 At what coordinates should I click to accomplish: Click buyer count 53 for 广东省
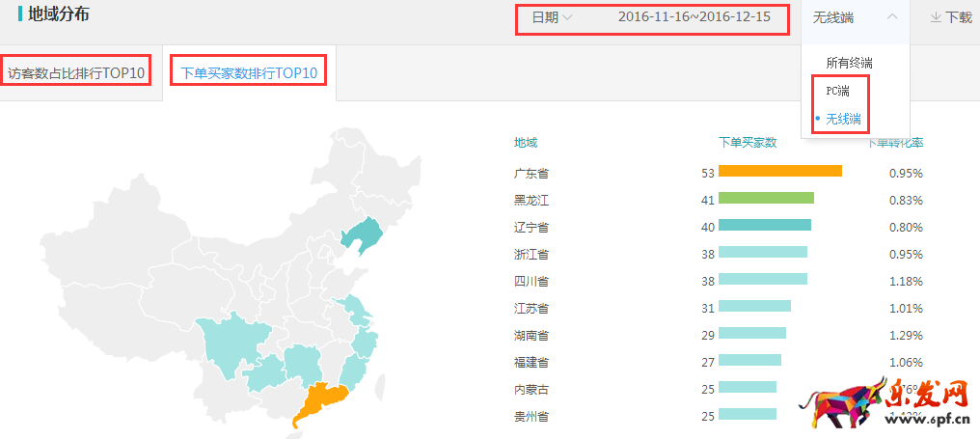[x=708, y=174]
